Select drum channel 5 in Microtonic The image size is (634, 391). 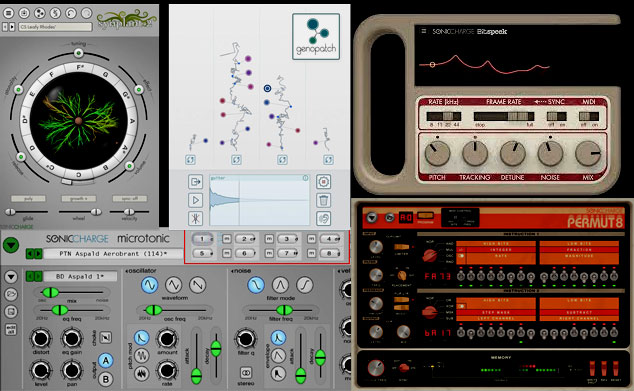[203, 254]
